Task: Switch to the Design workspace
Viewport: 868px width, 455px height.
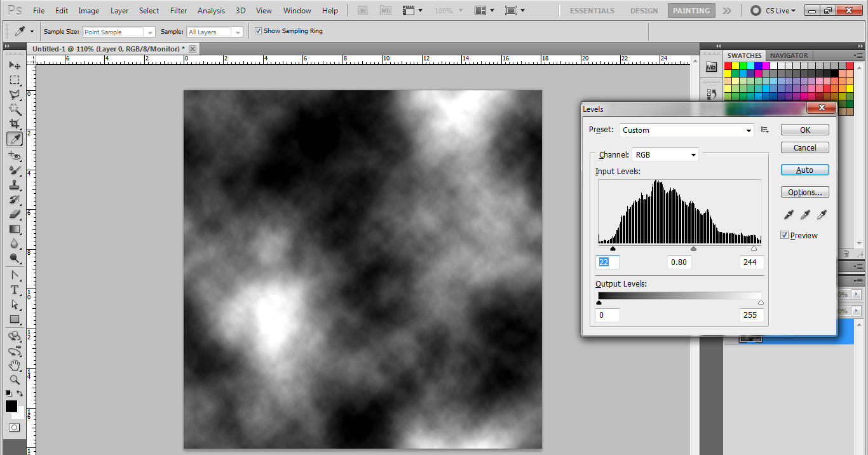Action: 644,11
